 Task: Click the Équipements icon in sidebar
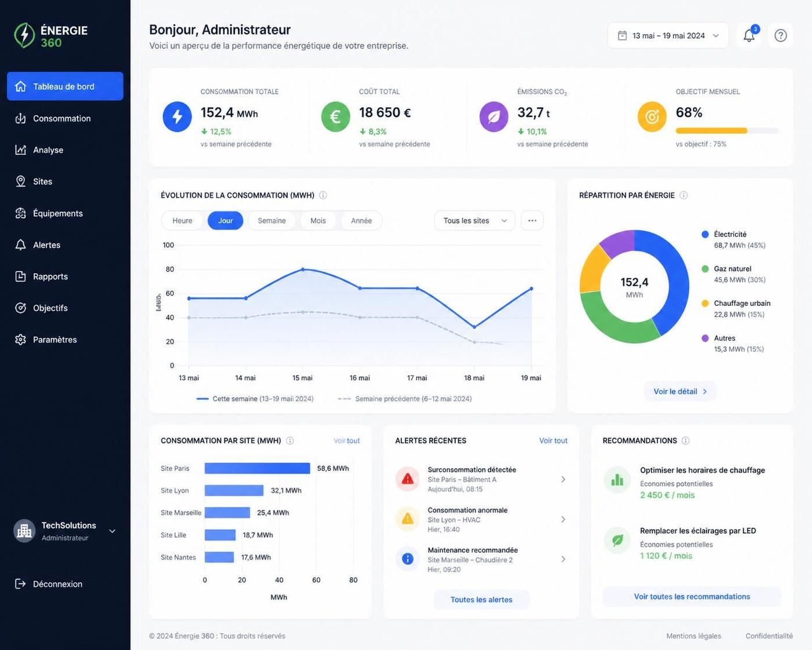(x=20, y=213)
